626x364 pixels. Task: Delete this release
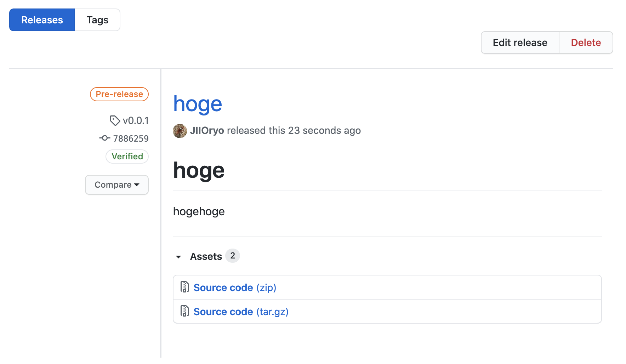pos(586,42)
